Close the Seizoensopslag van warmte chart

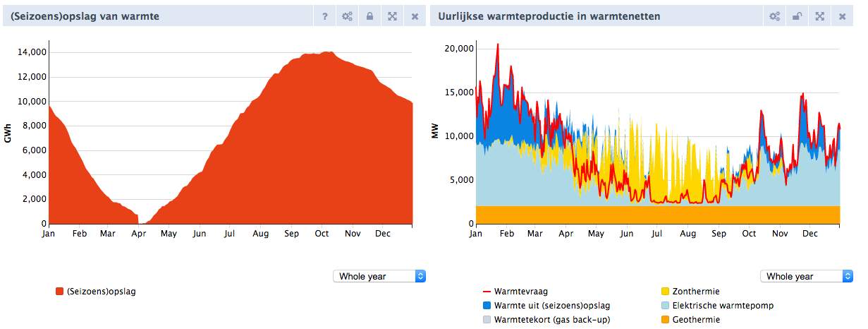pyautogui.click(x=415, y=16)
